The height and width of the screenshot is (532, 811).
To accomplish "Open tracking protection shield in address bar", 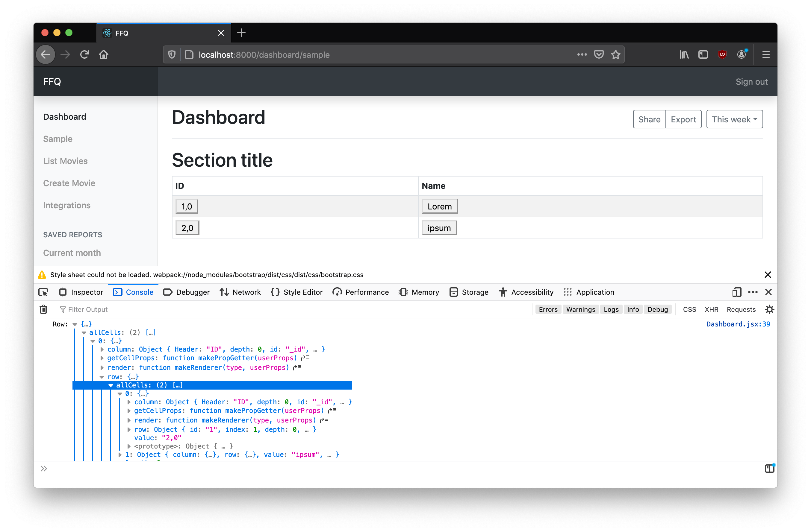I will pyautogui.click(x=172, y=54).
